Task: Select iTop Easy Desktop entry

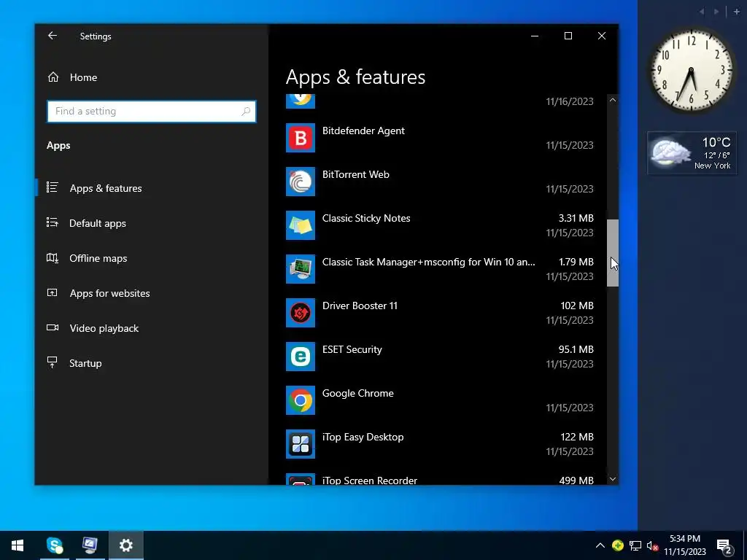Action: pos(440,444)
